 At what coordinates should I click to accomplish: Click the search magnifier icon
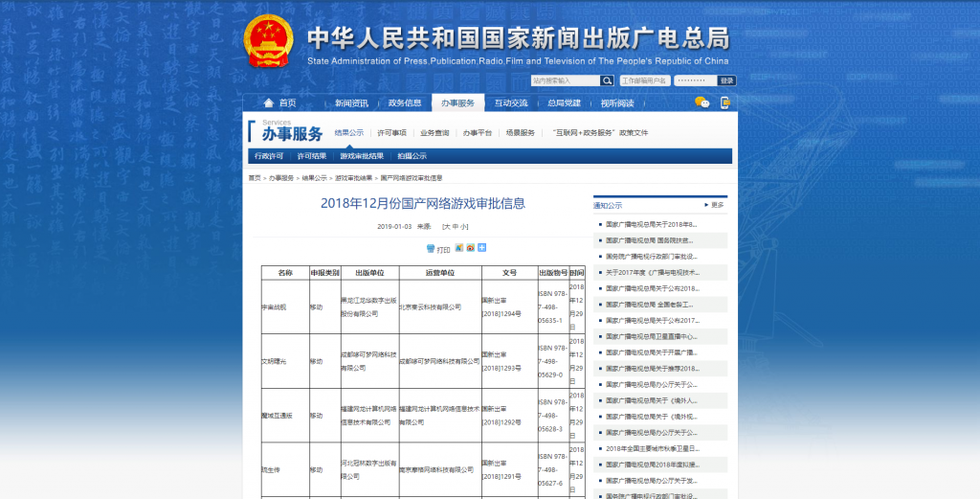[607, 80]
